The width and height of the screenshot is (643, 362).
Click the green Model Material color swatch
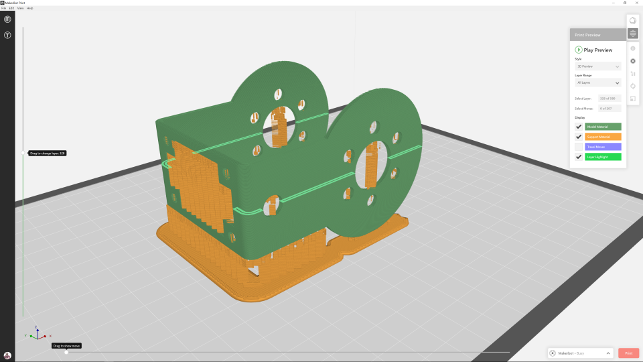(603, 127)
